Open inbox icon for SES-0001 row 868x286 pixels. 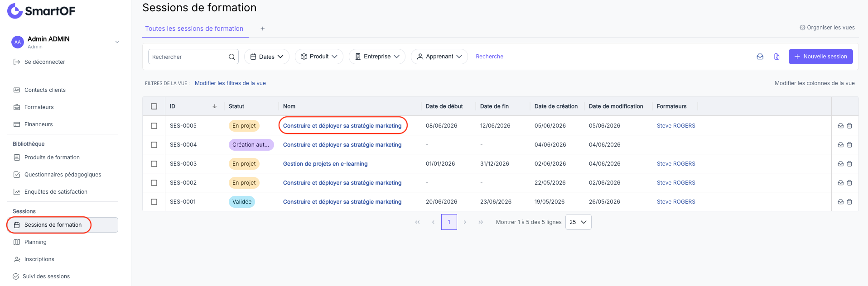click(840, 202)
